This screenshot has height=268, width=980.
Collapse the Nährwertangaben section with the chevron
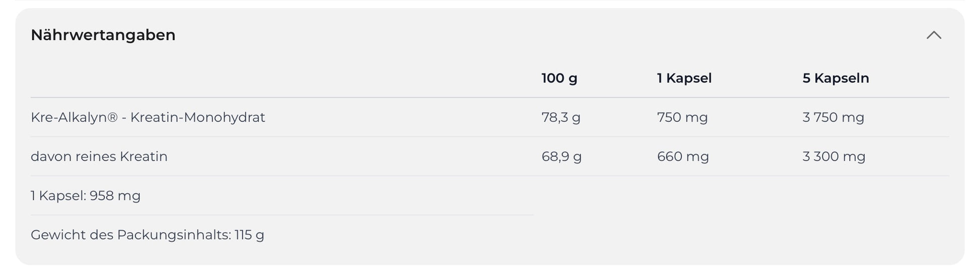(934, 35)
